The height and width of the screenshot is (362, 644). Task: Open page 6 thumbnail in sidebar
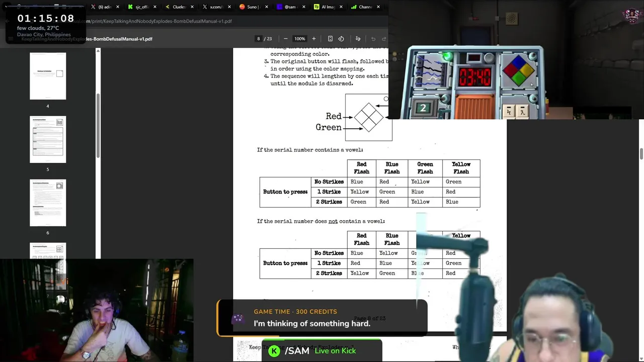pyautogui.click(x=48, y=203)
